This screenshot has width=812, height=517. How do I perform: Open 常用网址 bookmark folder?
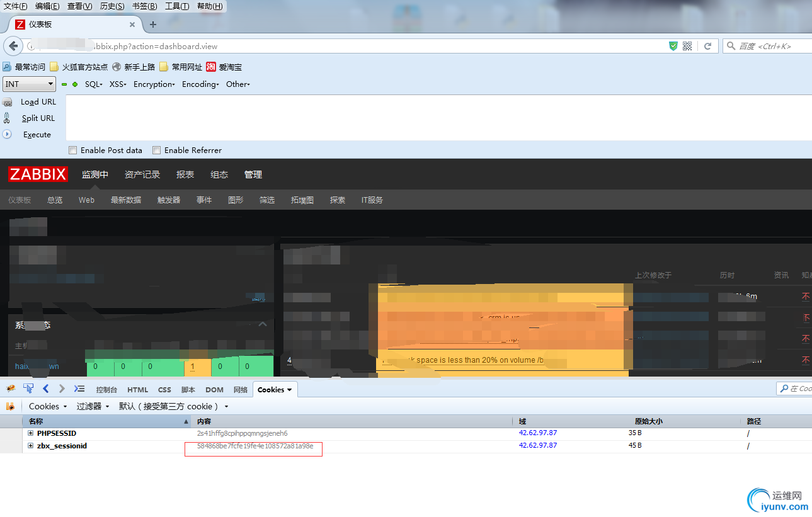181,67
